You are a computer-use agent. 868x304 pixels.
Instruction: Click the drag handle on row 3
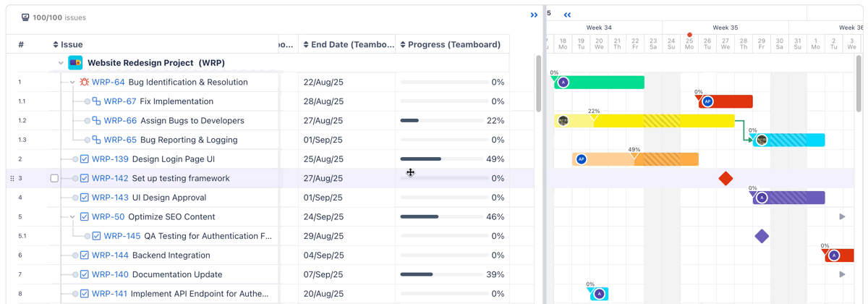pyautogui.click(x=12, y=178)
